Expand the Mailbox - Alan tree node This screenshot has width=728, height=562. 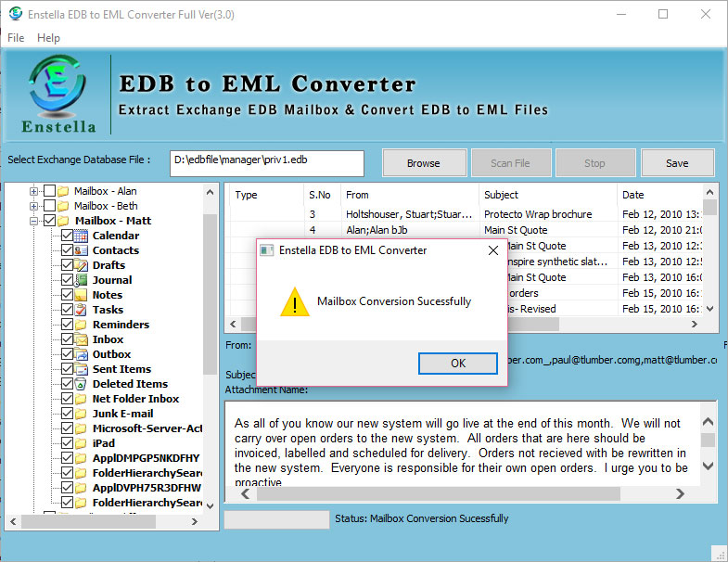pos(34,191)
